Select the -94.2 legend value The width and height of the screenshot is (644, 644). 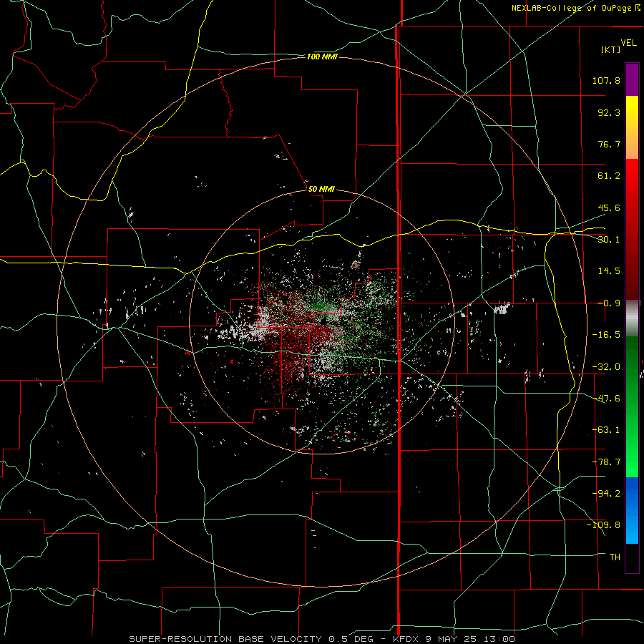click(606, 493)
